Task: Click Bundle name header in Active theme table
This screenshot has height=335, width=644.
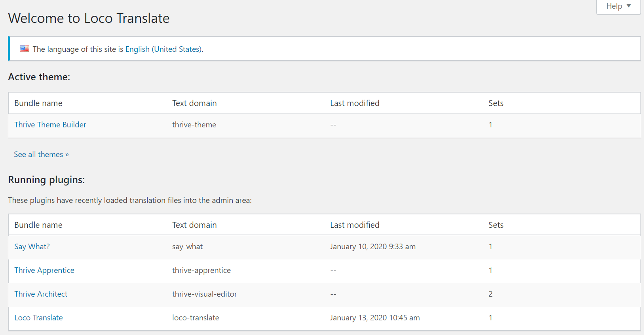Action: 38,103
